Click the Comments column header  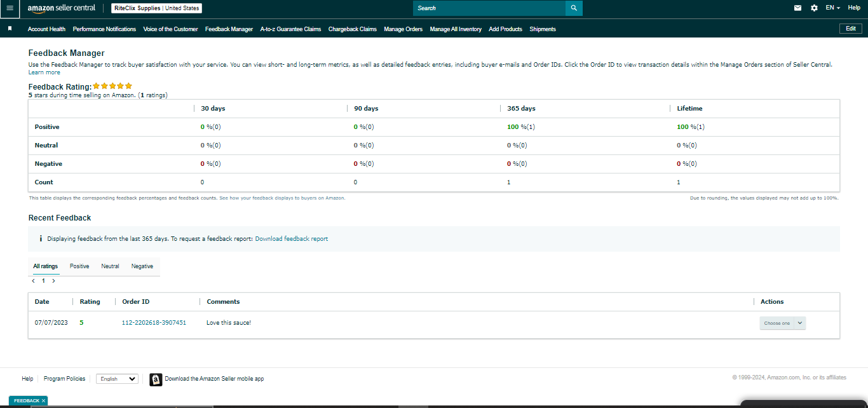coord(223,302)
